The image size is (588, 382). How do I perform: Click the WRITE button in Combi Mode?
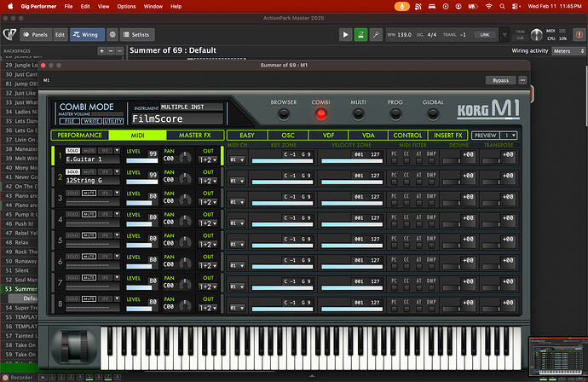[91, 121]
